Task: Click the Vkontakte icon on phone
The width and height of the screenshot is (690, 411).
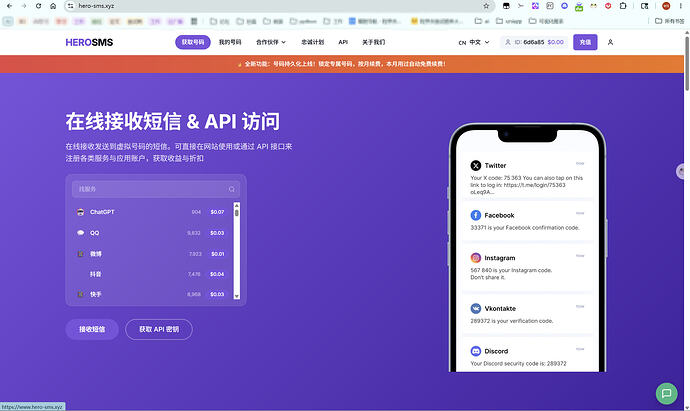Action: click(x=476, y=308)
